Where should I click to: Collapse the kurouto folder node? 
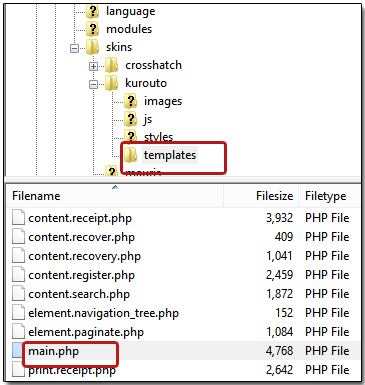point(93,84)
